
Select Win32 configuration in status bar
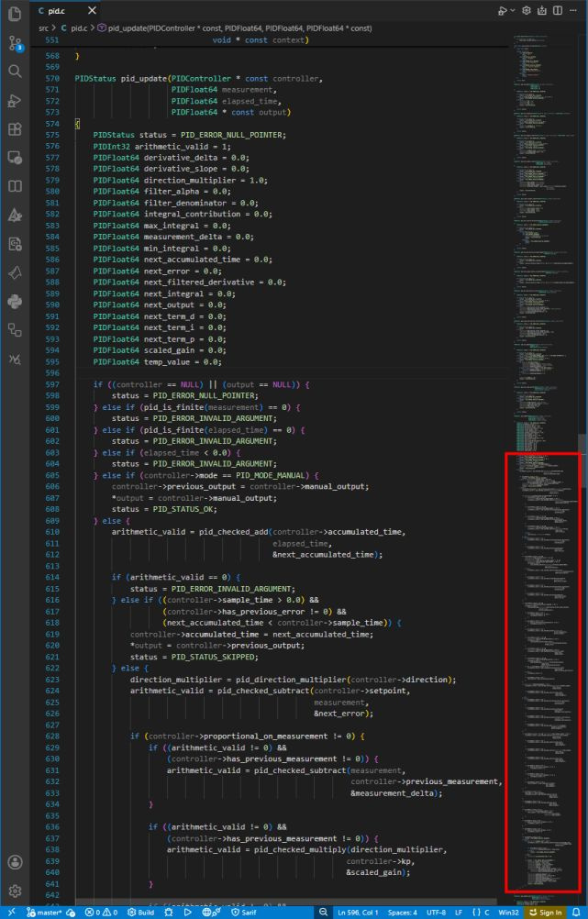[509, 912]
